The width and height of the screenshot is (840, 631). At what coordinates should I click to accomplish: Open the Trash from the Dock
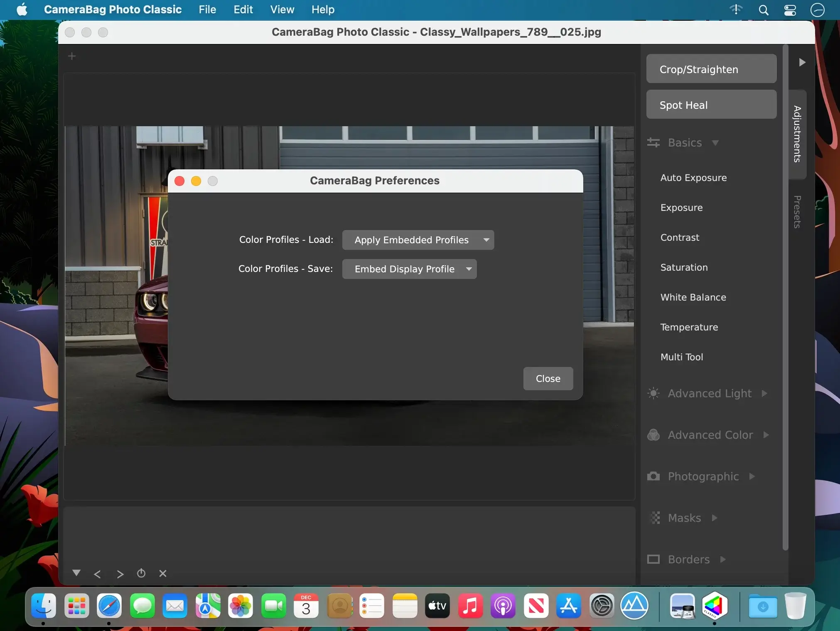(x=795, y=606)
